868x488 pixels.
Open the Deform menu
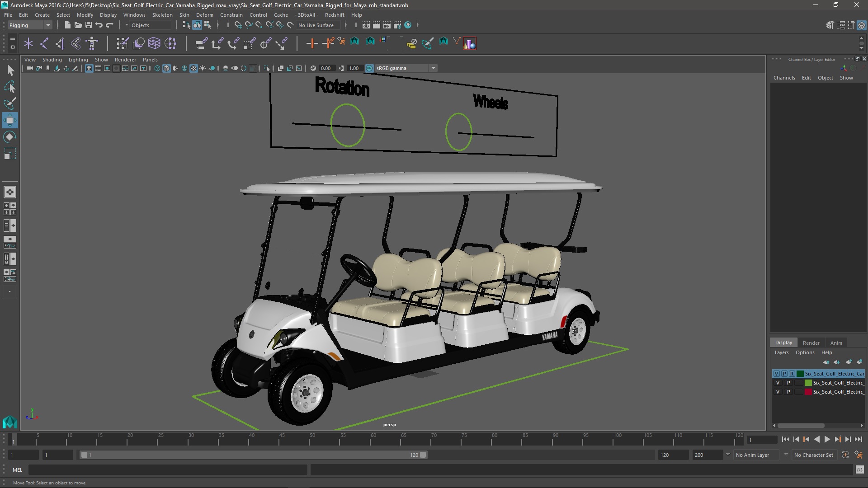204,15
